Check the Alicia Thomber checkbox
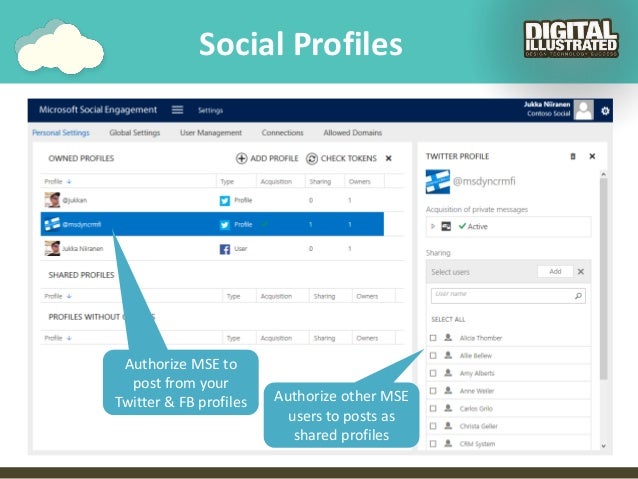Screen dimensions: 638x479 coord(433,338)
